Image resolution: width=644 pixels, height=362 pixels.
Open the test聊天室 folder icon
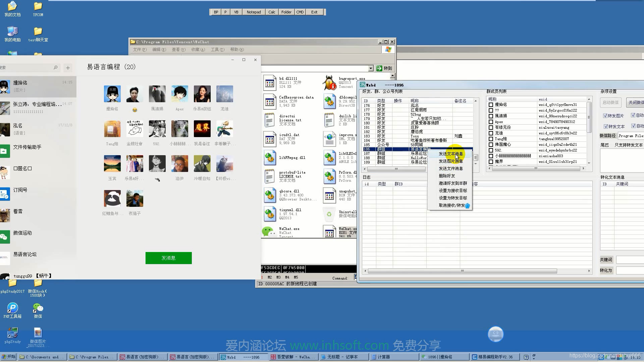click(x=38, y=34)
